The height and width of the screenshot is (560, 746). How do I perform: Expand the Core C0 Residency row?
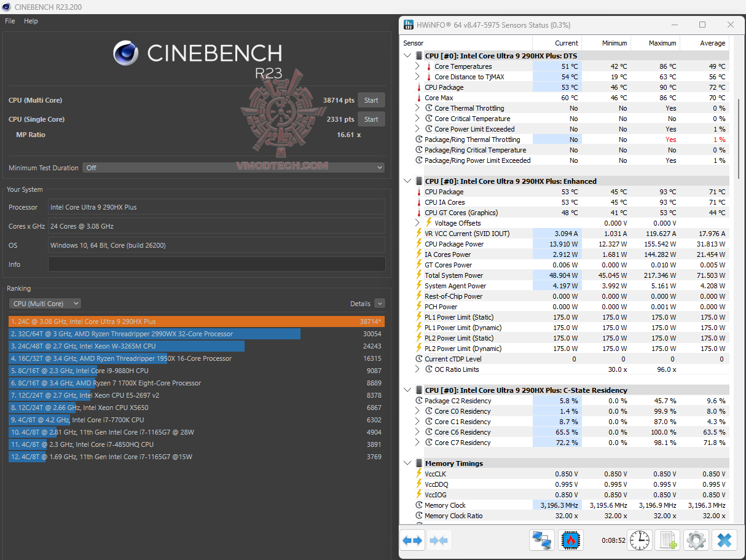(x=418, y=411)
